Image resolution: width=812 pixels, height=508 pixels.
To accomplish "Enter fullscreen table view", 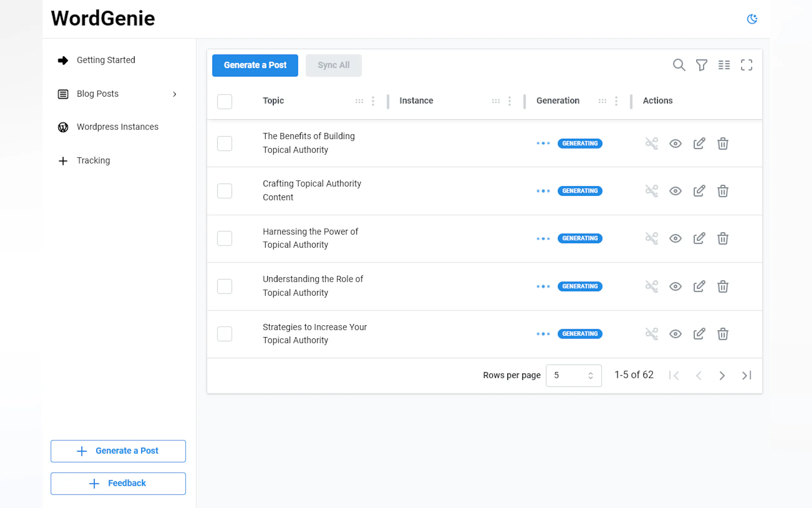I will [x=746, y=65].
